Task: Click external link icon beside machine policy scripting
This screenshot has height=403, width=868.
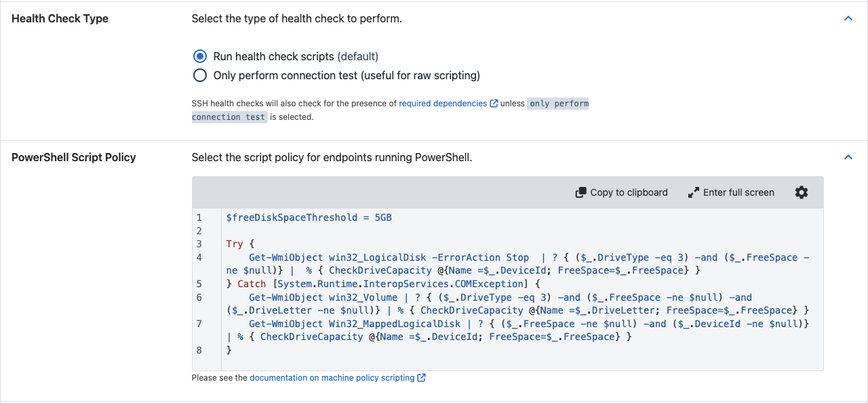Action: tap(421, 378)
